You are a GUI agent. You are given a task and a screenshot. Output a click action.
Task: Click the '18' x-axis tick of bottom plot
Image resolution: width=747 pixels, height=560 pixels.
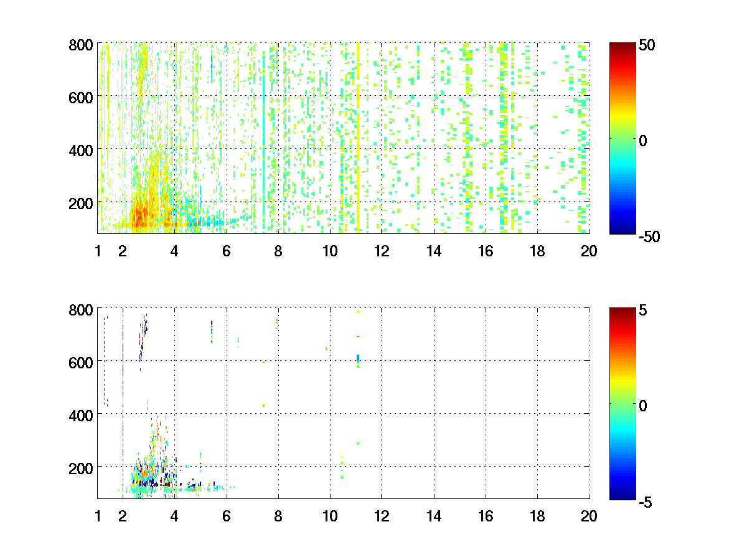click(537, 516)
